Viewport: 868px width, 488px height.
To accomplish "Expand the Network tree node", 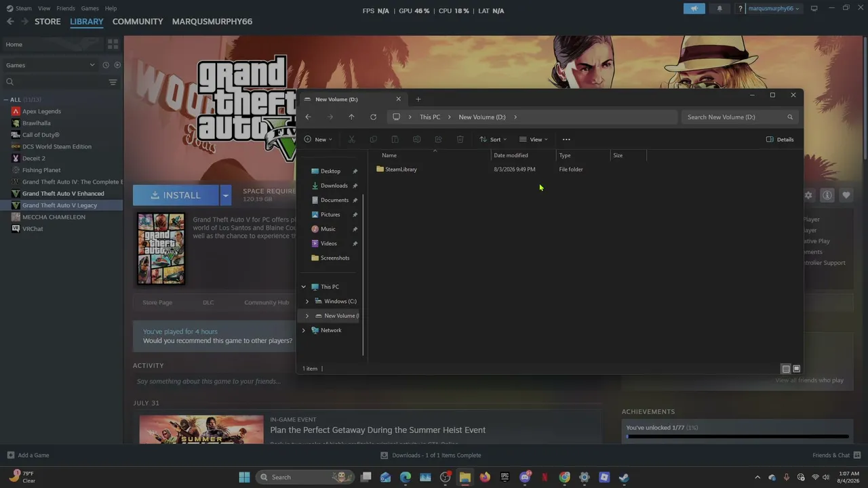I will (304, 330).
